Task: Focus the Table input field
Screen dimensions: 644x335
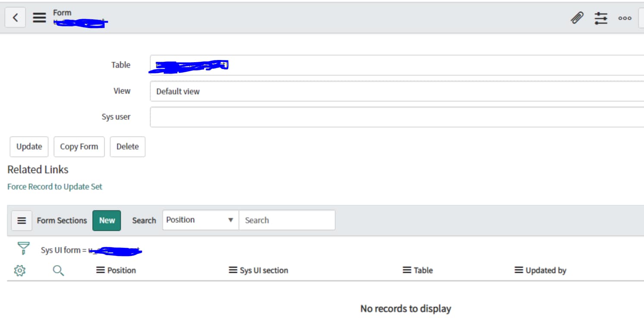Action: (x=397, y=65)
